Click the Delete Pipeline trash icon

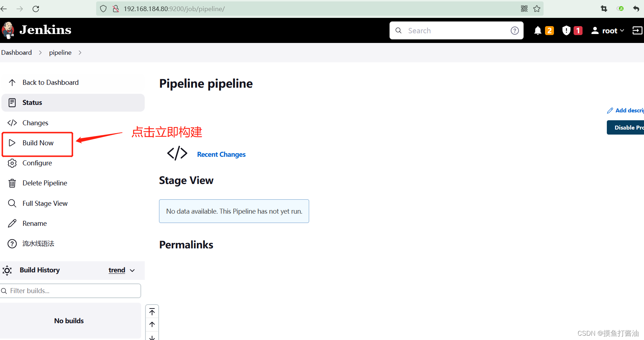tap(12, 183)
